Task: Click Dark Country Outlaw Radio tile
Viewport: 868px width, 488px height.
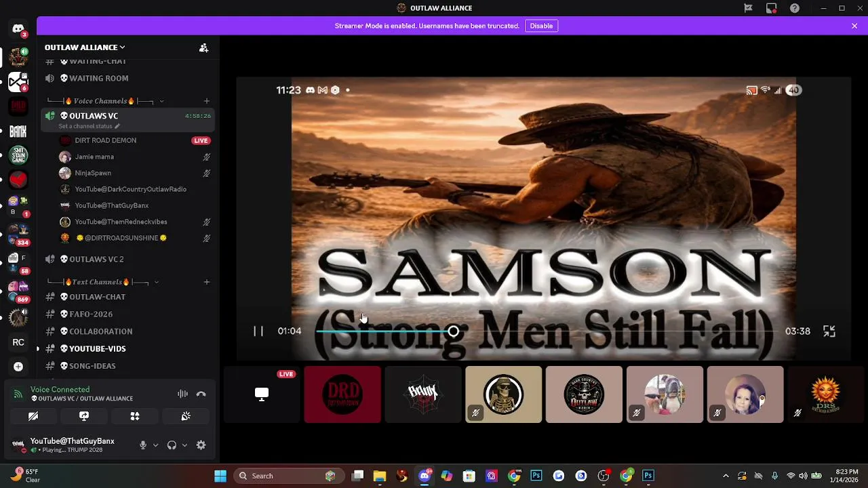Action: [x=584, y=394]
